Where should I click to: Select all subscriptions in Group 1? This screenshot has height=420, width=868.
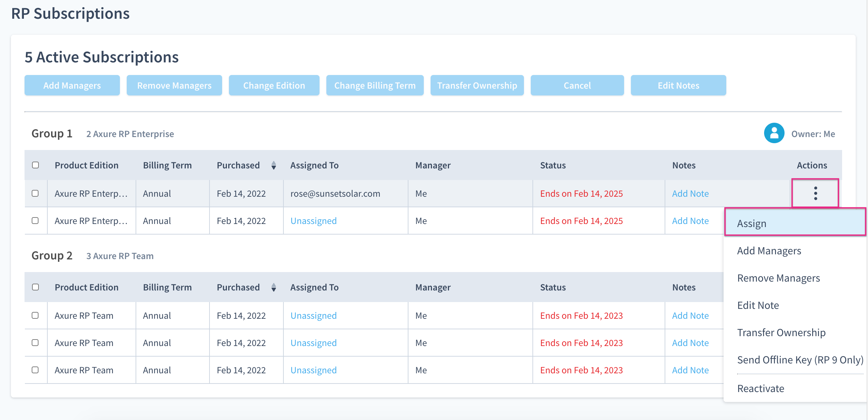click(36, 165)
